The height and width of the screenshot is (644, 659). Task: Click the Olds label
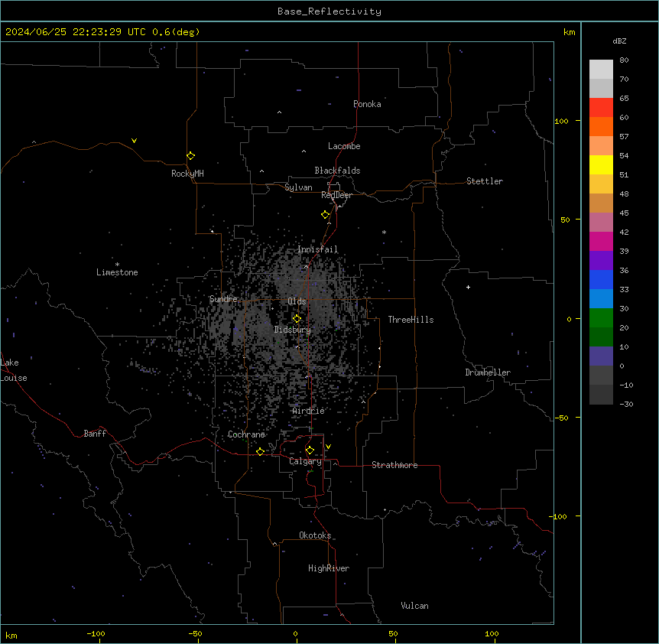297,301
